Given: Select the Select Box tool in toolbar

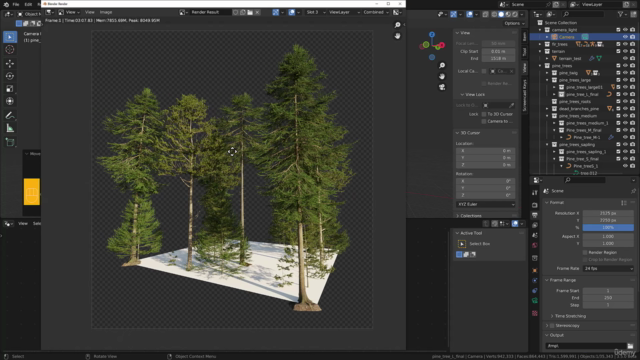Looking at the screenshot, I should coord(10,37).
